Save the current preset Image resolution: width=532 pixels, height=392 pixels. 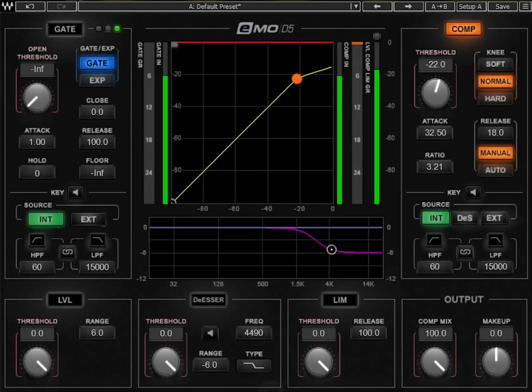[x=502, y=6]
